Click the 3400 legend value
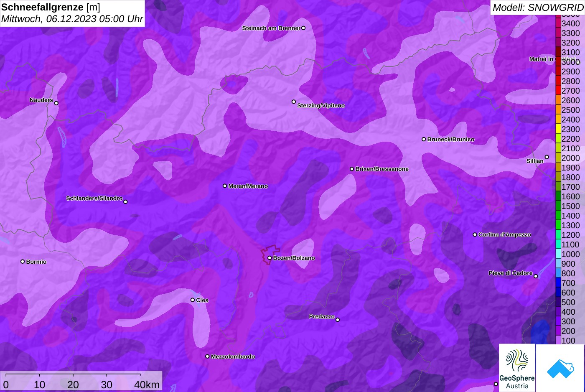The width and height of the screenshot is (585, 392). click(570, 23)
